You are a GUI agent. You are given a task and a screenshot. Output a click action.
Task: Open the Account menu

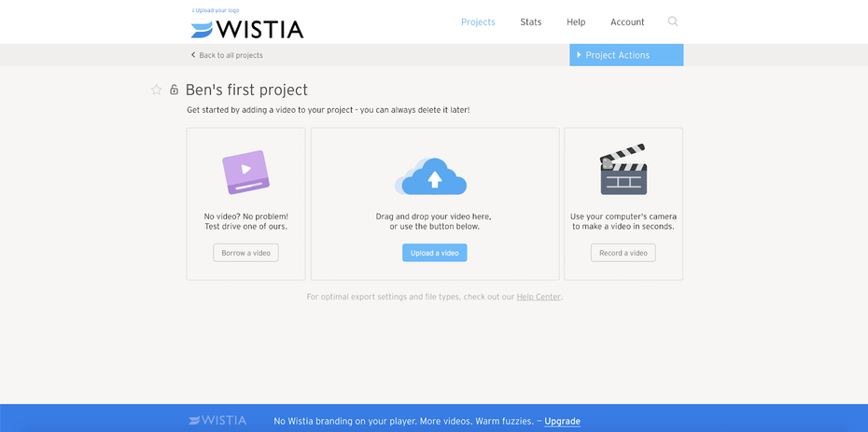[627, 22]
